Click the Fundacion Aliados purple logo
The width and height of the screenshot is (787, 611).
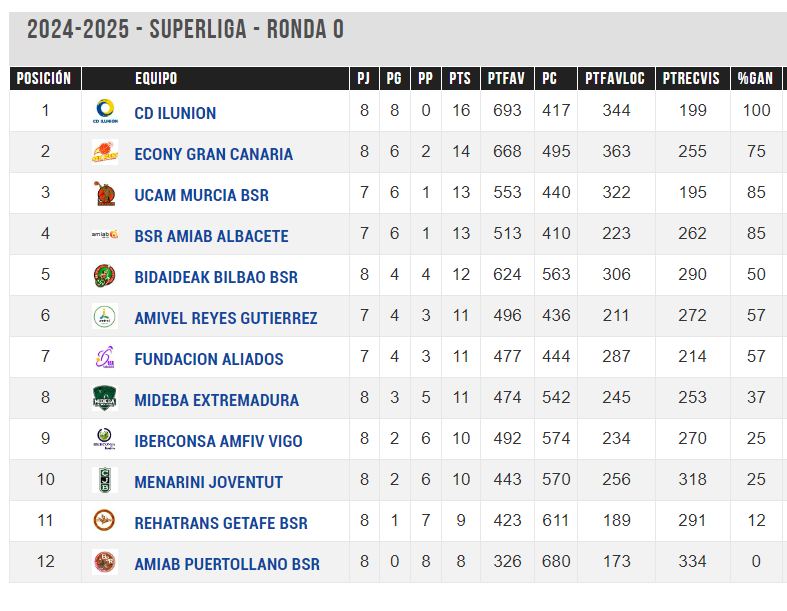[105, 357]
